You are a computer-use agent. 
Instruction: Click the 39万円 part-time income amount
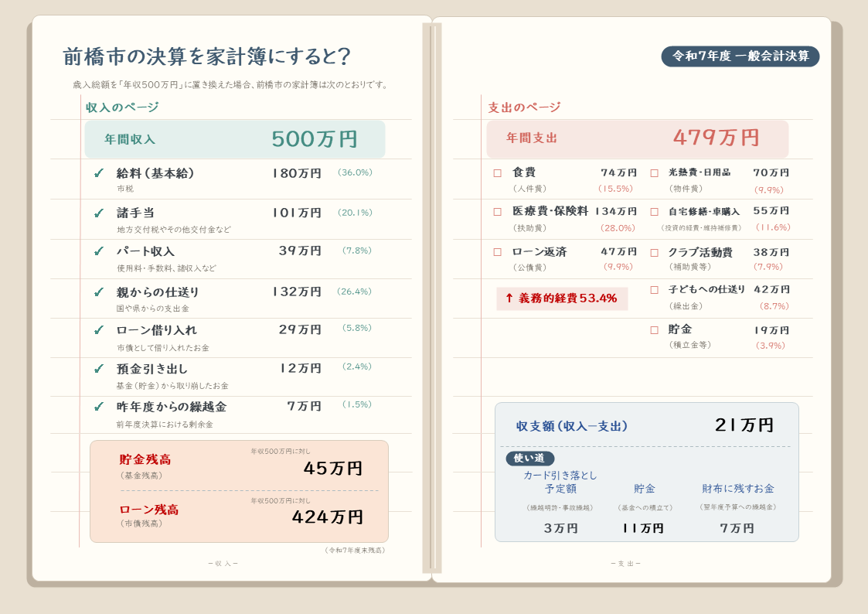pos(300,251)
